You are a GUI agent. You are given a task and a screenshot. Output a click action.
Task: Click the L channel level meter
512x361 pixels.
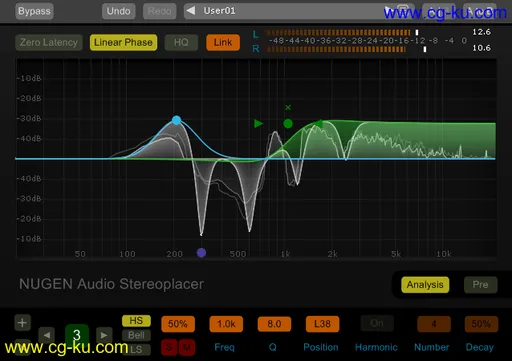[x=342, y=32]
